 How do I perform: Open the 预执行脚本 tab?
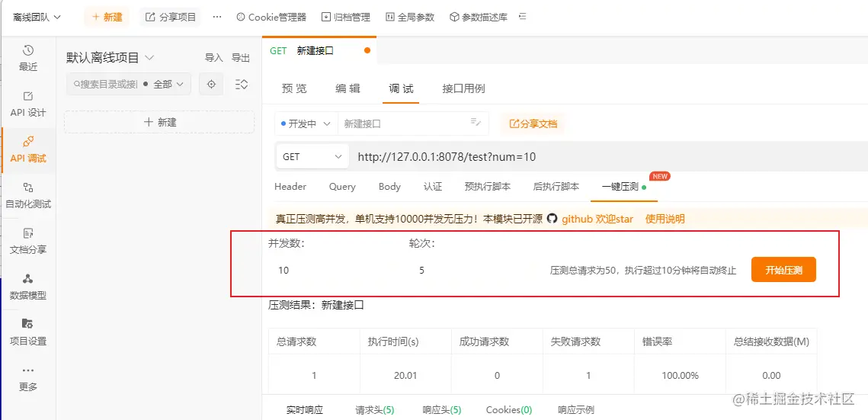click(x=488, y=187)
